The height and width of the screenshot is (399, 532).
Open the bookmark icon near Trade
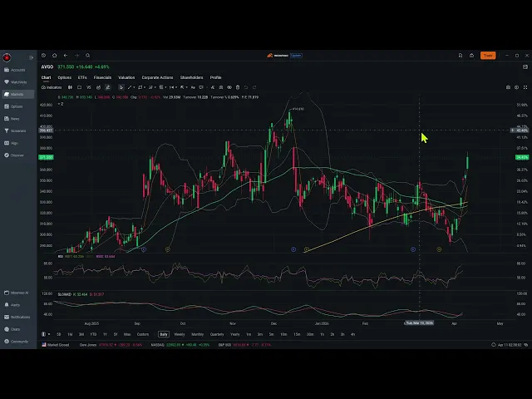point(461,56)
